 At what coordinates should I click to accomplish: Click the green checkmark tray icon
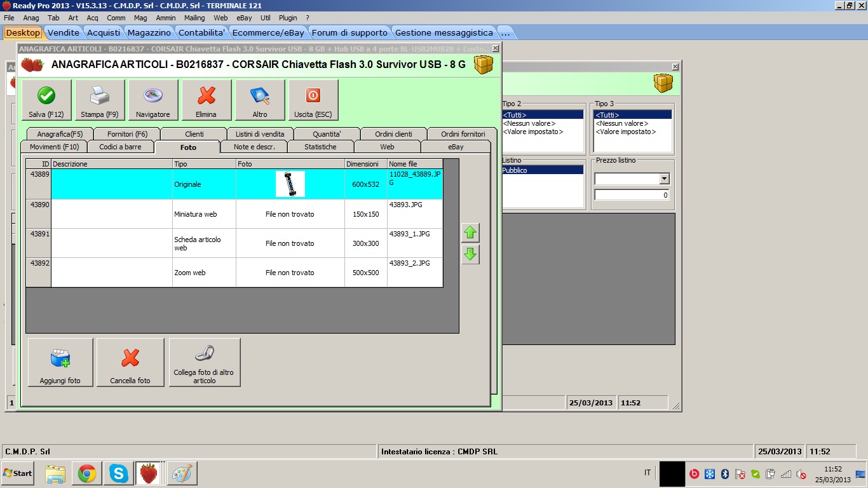[756, 473]
